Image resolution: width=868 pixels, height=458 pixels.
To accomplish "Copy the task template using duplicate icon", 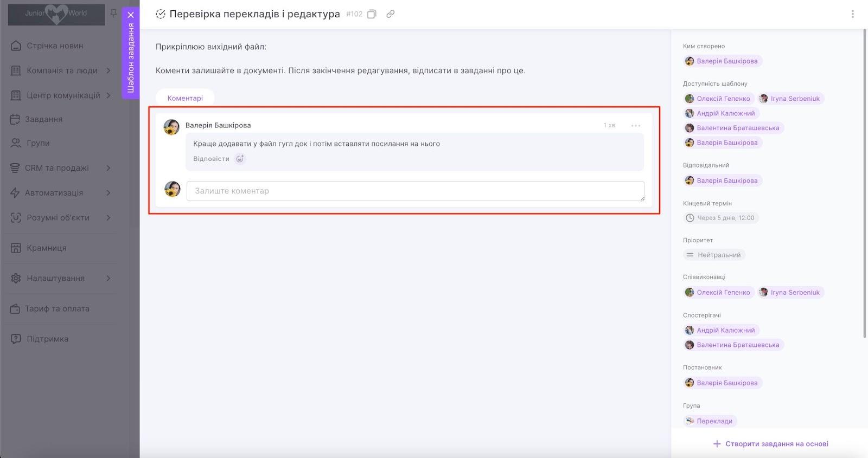I will pos(372,14).
